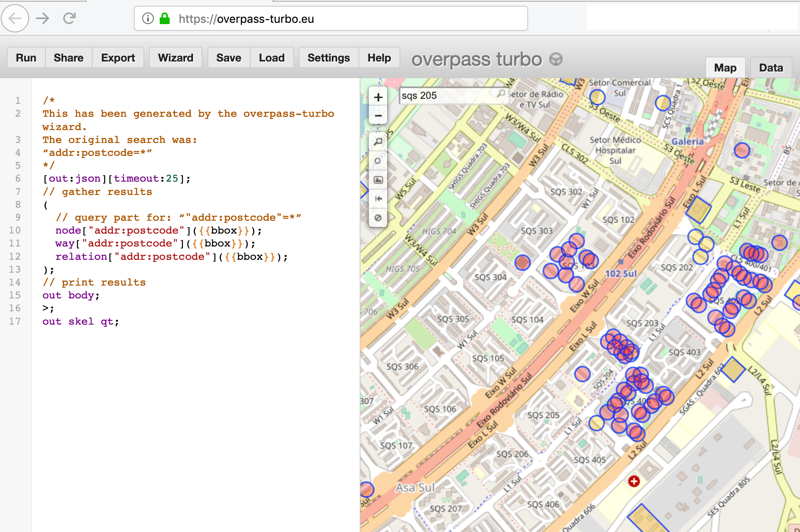Click the Share button
Viewport: 800px width, 532px height.
pyautogui.click(x=69, y=58)
